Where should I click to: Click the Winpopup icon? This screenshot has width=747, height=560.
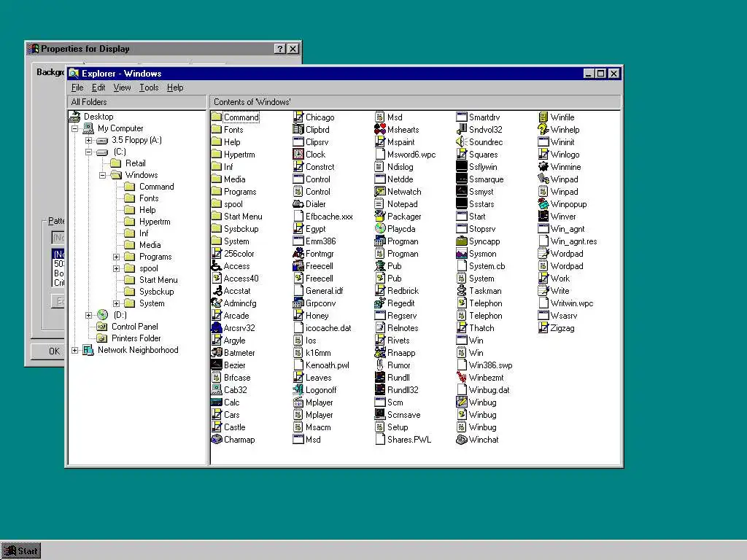pos(543,204)
